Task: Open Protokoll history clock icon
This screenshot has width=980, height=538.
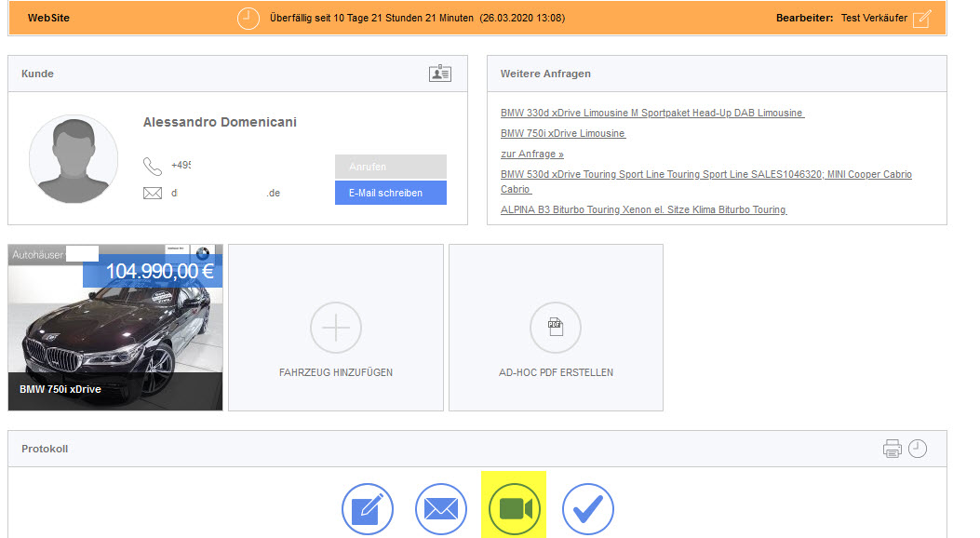Action: (x=918, y=449)
